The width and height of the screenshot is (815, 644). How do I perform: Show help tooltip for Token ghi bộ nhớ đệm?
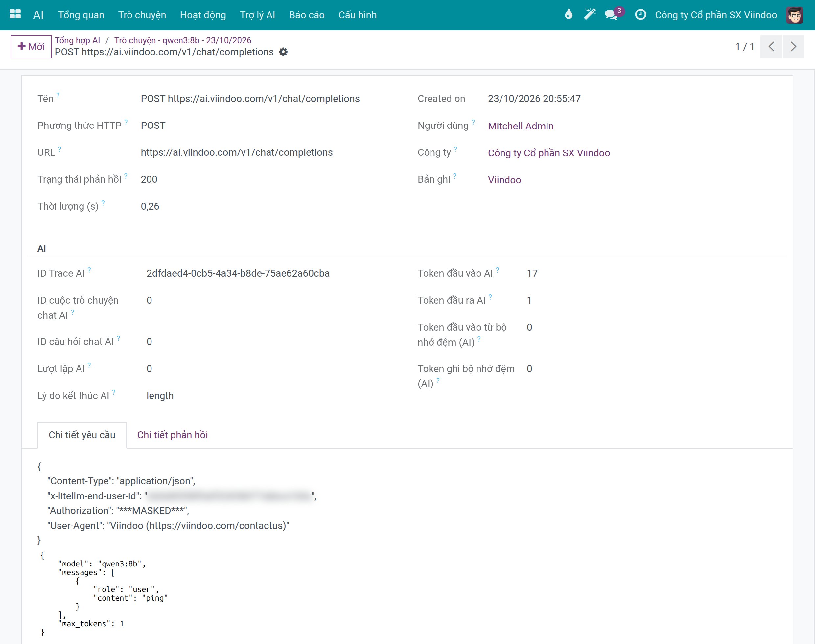(x=438, y=380)
